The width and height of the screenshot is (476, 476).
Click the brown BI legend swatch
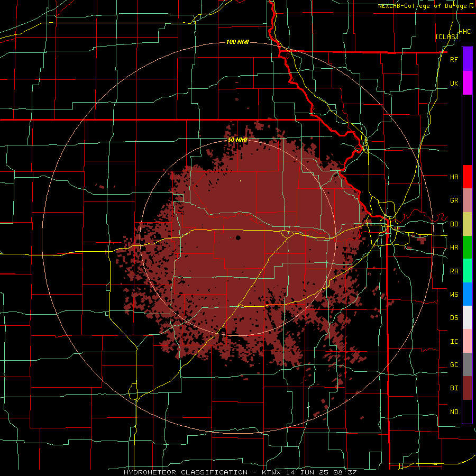pos(467,388)
